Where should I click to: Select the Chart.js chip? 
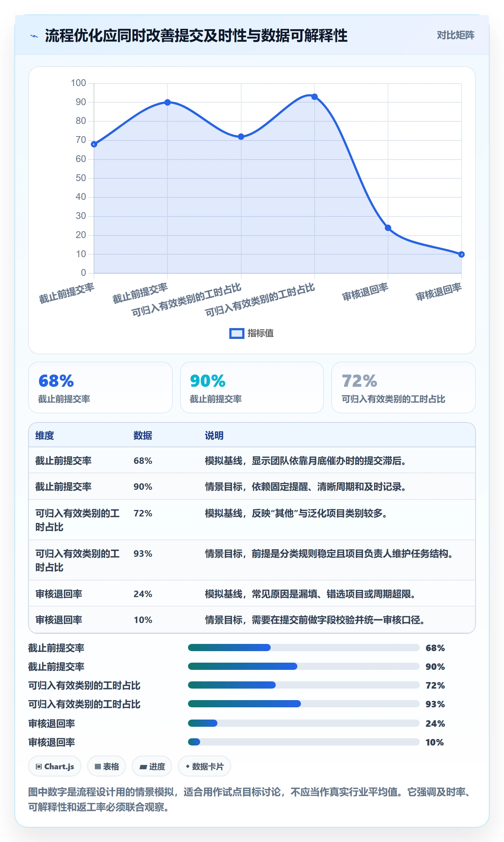pyautogui.click(x=55, y=766)
